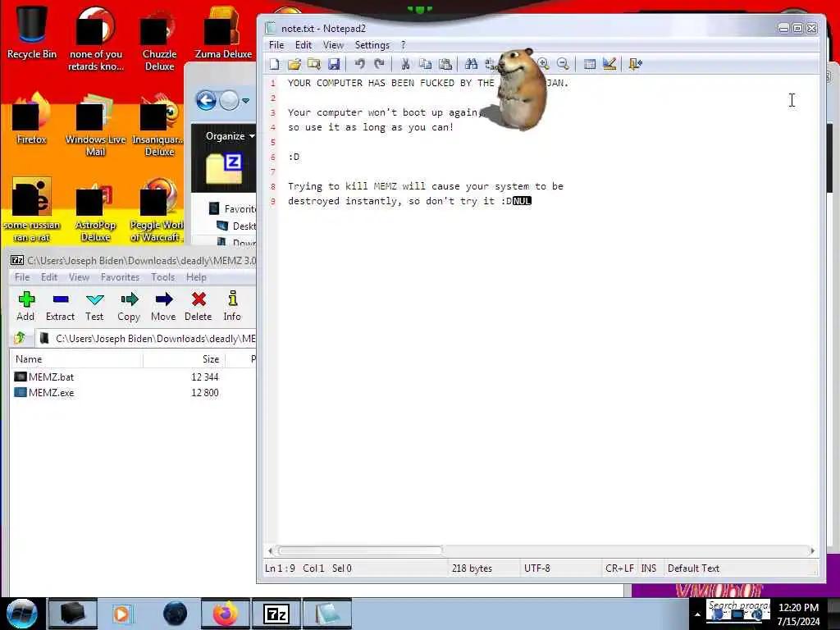Click the Windows Start orb
Screen dimensions: 840x630
[21, 614]
